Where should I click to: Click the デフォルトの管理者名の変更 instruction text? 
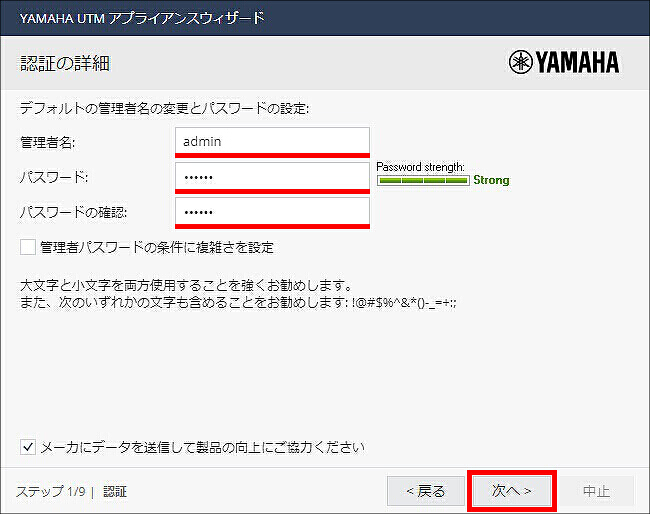[x=164, y=109]
